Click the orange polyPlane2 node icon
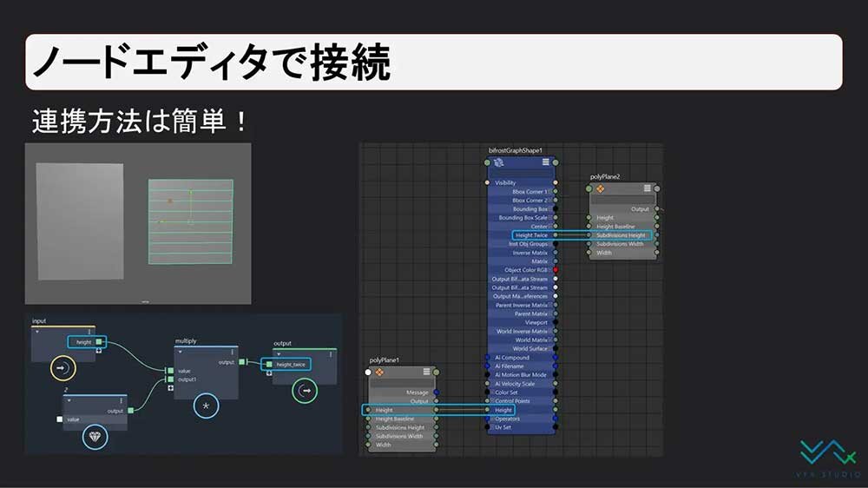The height and width of the screenshot is (488, 868). 600,189
